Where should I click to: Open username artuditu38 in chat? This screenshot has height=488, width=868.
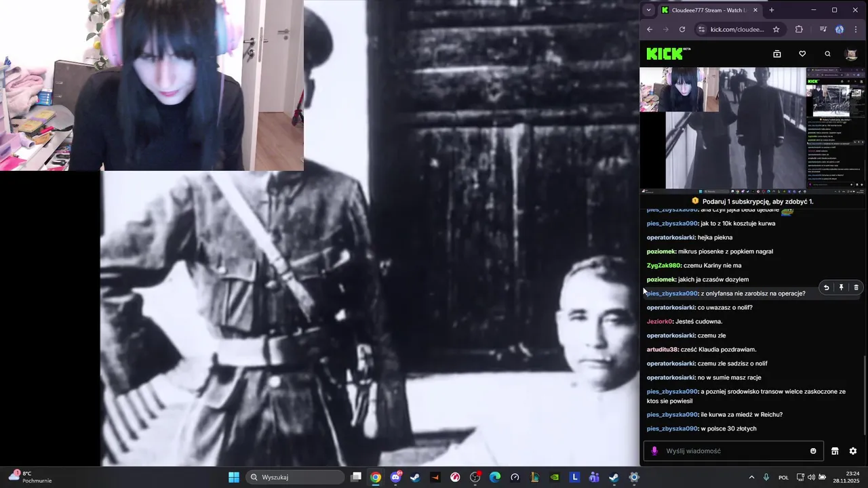tap(662, 350)
